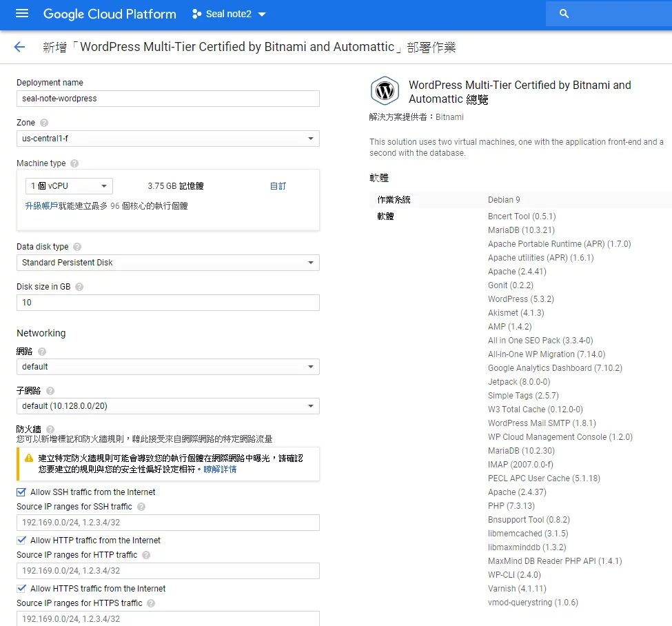Click the 自訂 customize link

click(x=278, y=186)
